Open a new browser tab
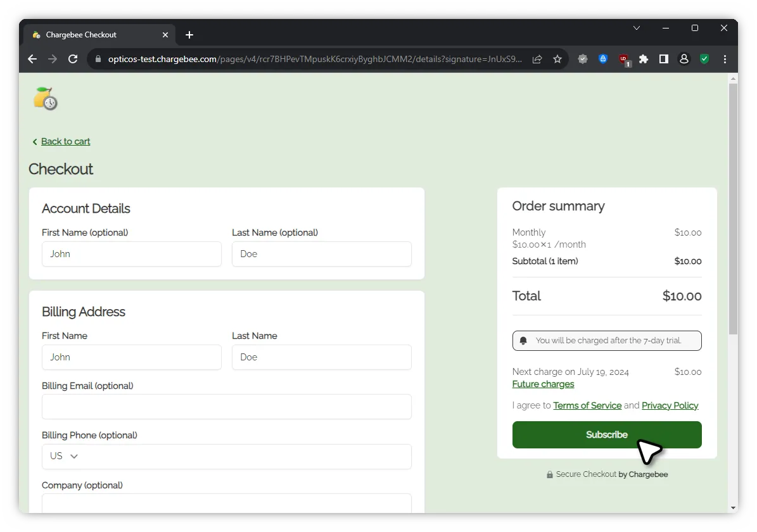This screenshot has width=757, height=532. coord(189,35)
